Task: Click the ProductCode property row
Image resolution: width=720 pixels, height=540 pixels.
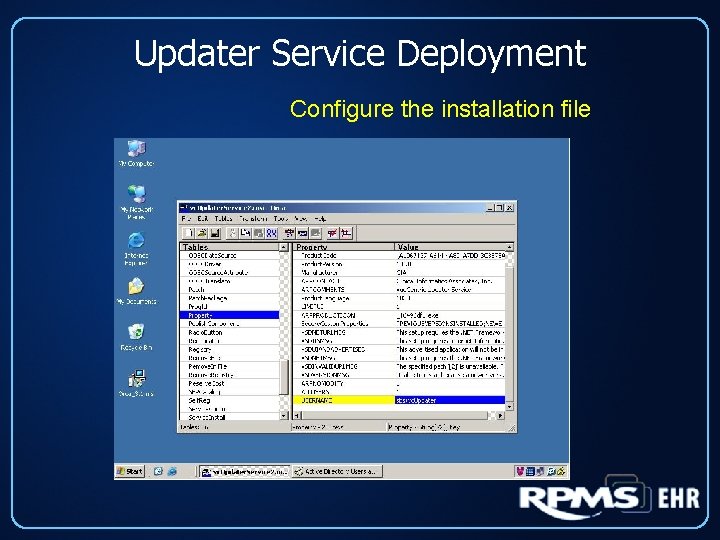Action: click(x=399, y=255)
